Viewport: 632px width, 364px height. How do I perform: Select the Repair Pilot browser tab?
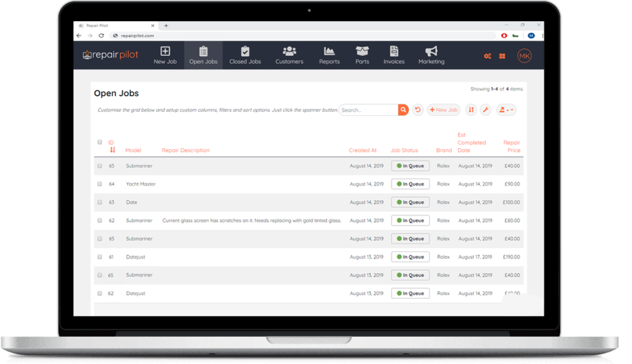tap(117, 26)
